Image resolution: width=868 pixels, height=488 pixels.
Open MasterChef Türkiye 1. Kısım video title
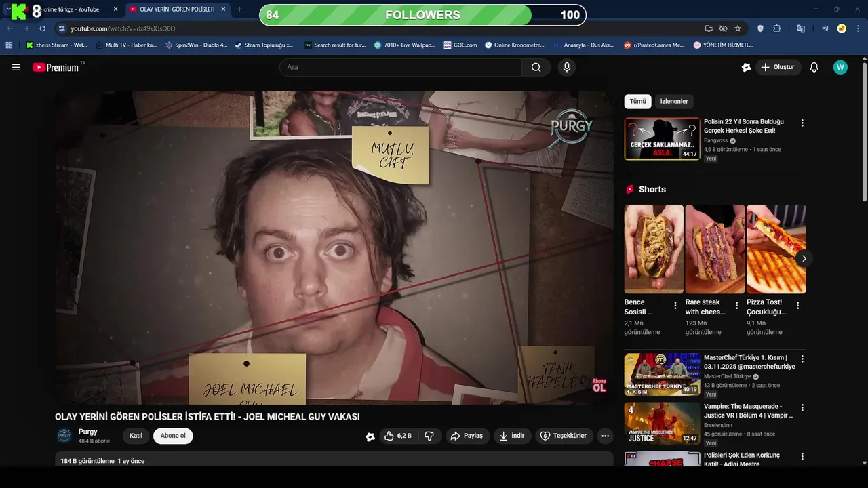click(x=749, y=362)
